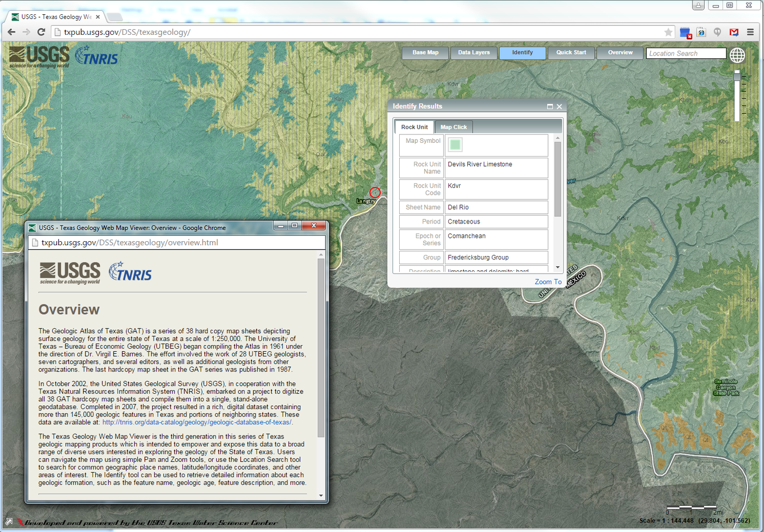
Task: Click the USGS logo in the map header
Action: coord(39,57)
